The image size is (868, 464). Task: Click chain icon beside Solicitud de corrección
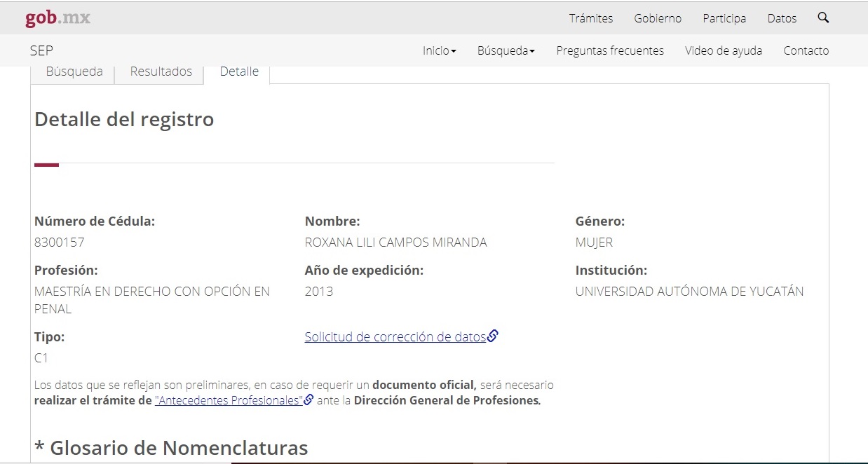(492, 336)
